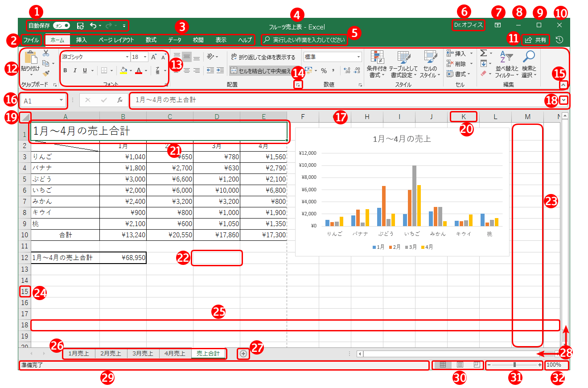
Task: Click the Format Painter brush icon
Action: point(45,73)
